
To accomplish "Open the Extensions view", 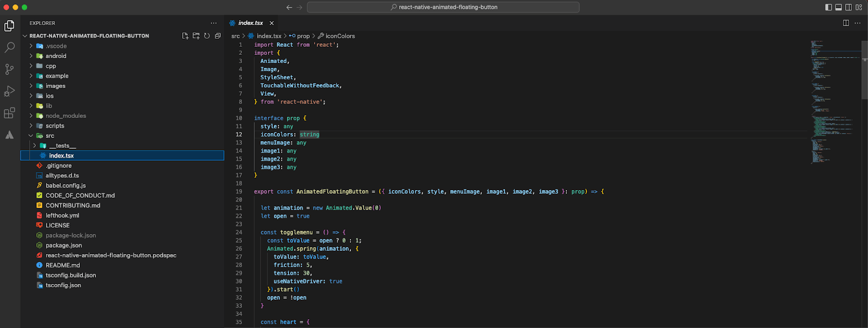I will point(10,113).
